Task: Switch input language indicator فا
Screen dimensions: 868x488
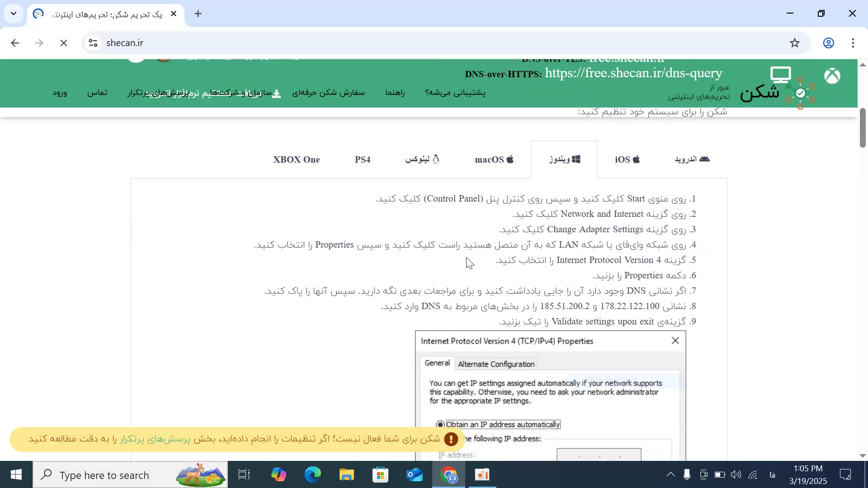Action: [773, 474]
